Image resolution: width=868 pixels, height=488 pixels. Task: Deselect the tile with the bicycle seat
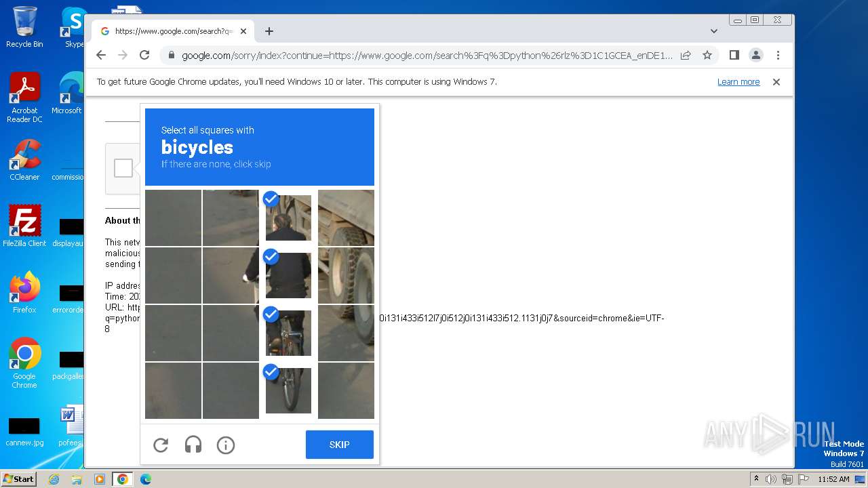click(x=288, y=333)
